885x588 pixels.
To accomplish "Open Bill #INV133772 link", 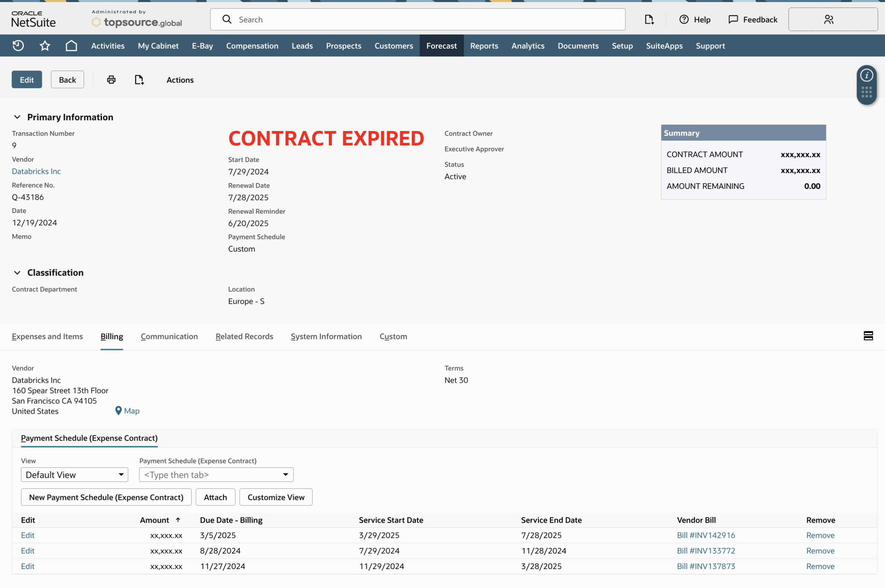I will point(706,551).
